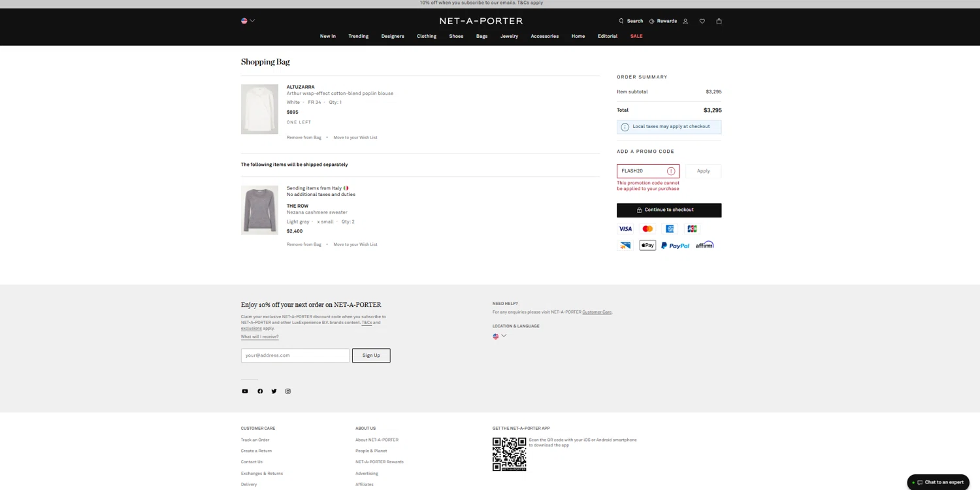Open What will I receive link
Screen dimensions: 980x490
point(259,337)
